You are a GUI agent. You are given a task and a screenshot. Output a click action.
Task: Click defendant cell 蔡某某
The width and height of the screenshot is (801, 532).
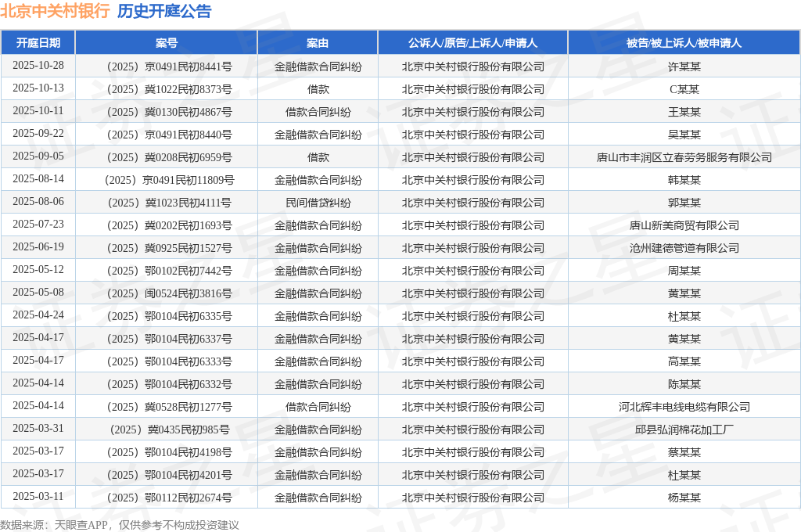(x=684, y=452)
